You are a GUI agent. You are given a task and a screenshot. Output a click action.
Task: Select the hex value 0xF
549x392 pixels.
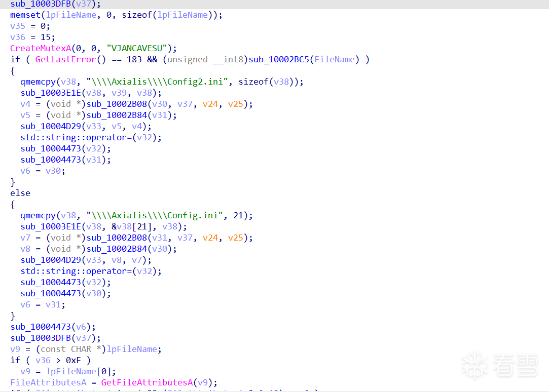pyautogui.click(x=73, y=361)
